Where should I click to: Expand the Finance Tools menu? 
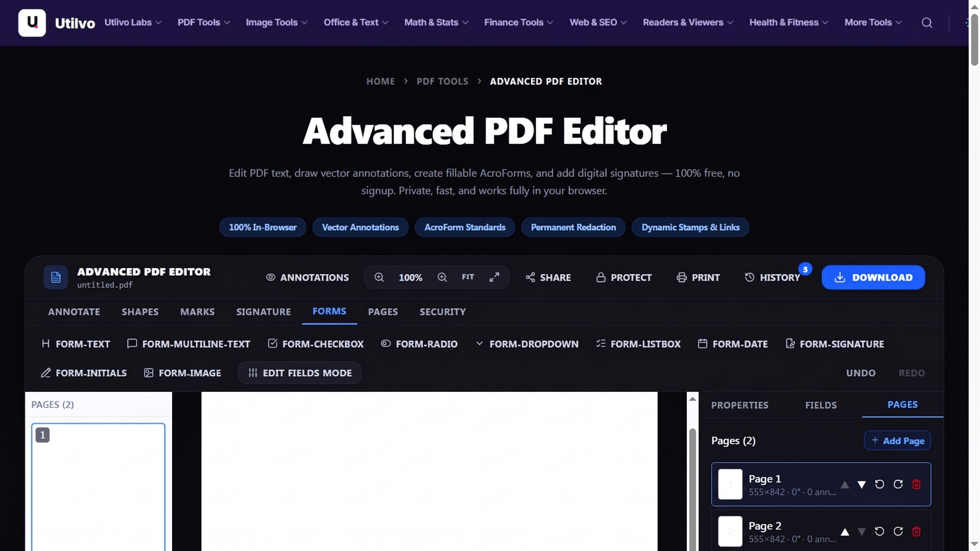[518, 23]
